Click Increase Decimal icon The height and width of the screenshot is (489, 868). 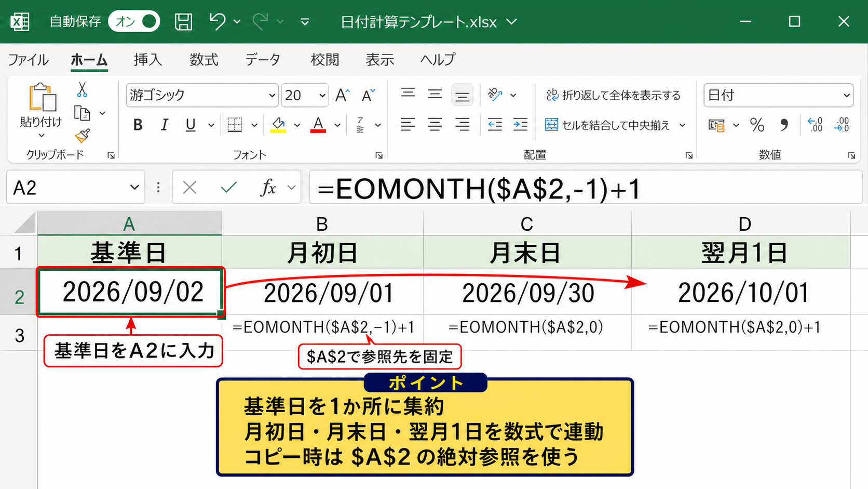tap(816, 125)
